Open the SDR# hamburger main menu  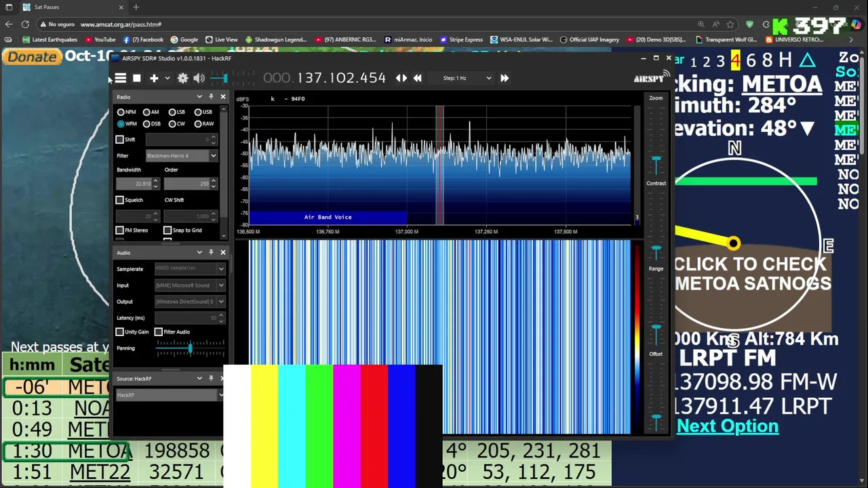pos(120,78)
